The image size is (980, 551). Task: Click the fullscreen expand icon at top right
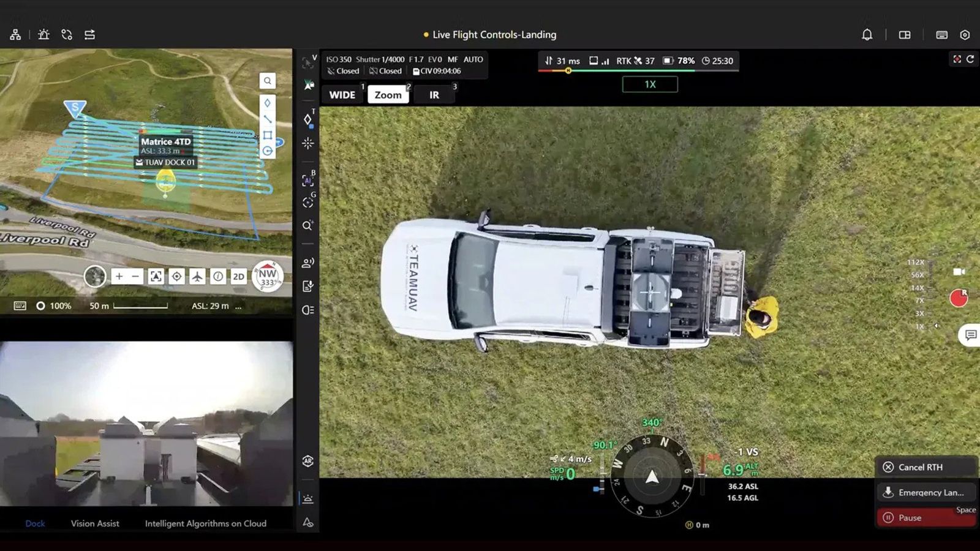957,59
